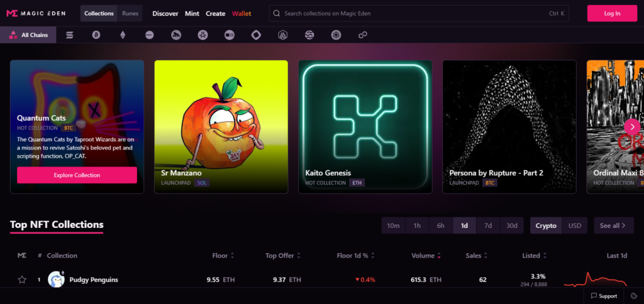Image resolution: width=644 pixels, height=304 pixels.
Task: Sort by the Floor column
Action: point(223,256)
